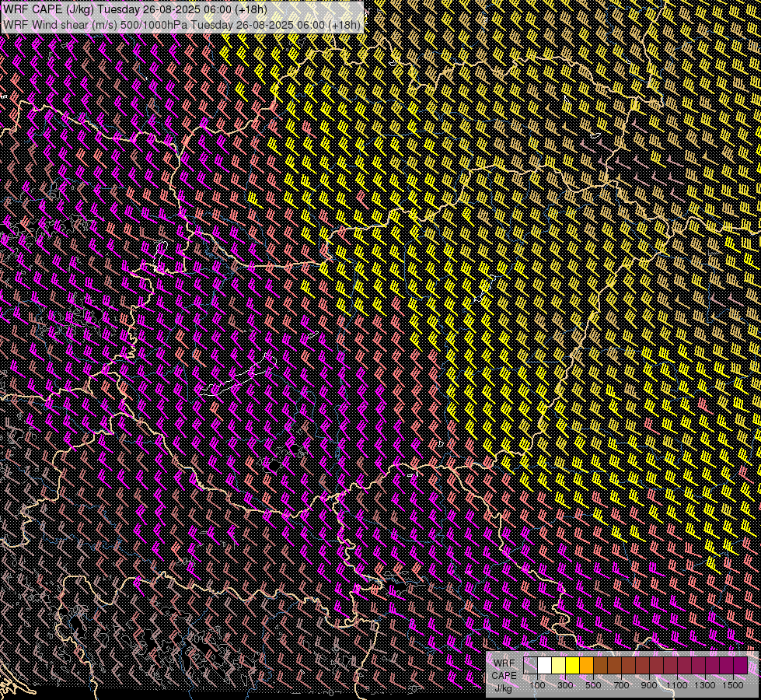Screen dimensions: 761x700
Task: Click the WRF Wind shear title line
Action: tap(182, 25)
